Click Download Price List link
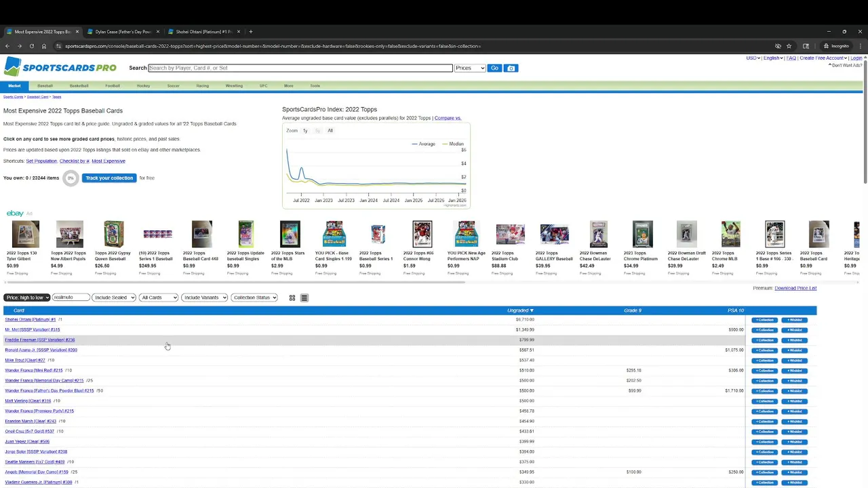The image size is (868, 488). point(795,288)
